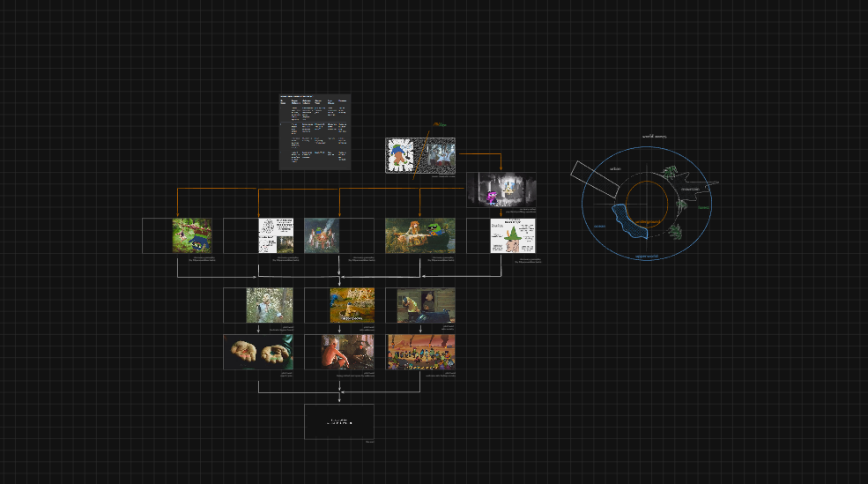Select the blue hatched ocean shape
The width and height of the screenshot is (868, 484).
630,221
